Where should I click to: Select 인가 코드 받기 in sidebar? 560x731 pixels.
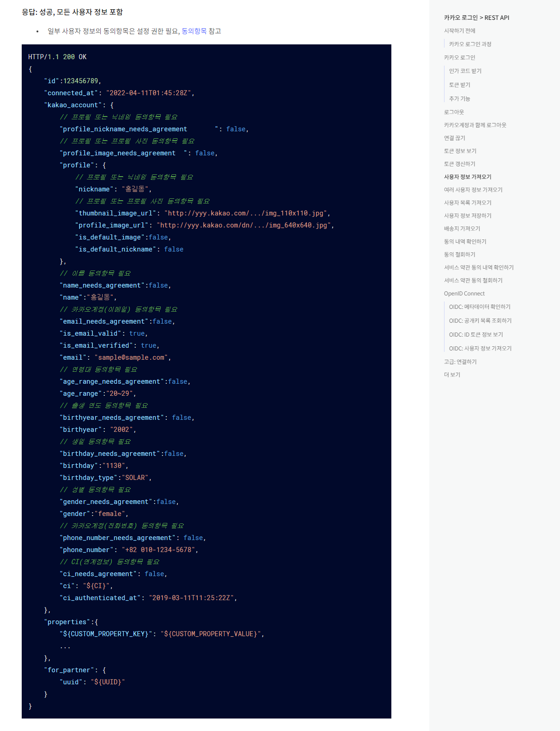(x=465, y=71)
